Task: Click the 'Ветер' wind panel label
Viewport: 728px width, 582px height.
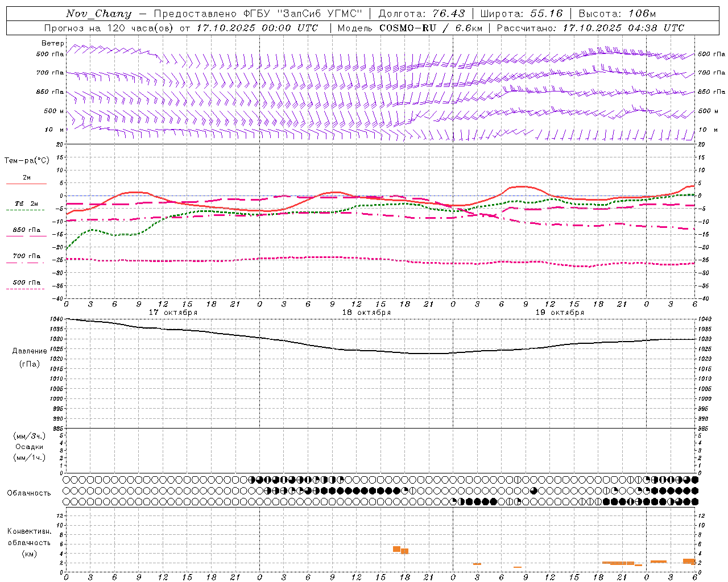Action: 53,43
